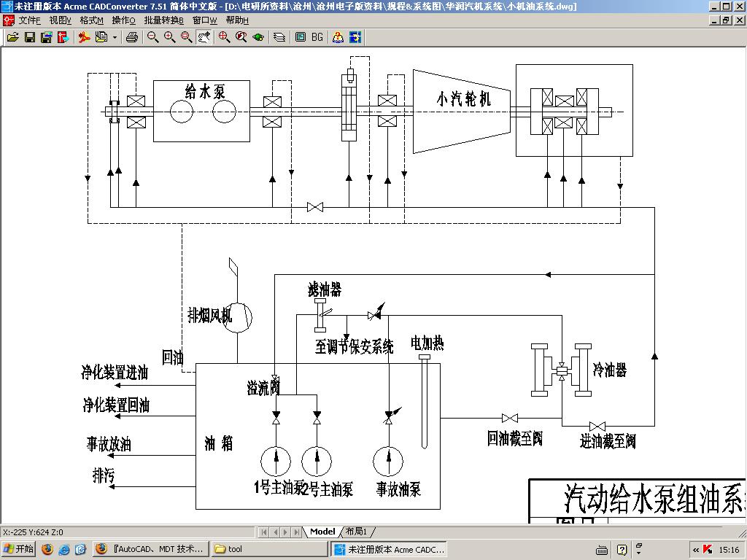Open the batch convert dropdown arrow
This screenshot has height=560, width=747.
pos(113,37)
